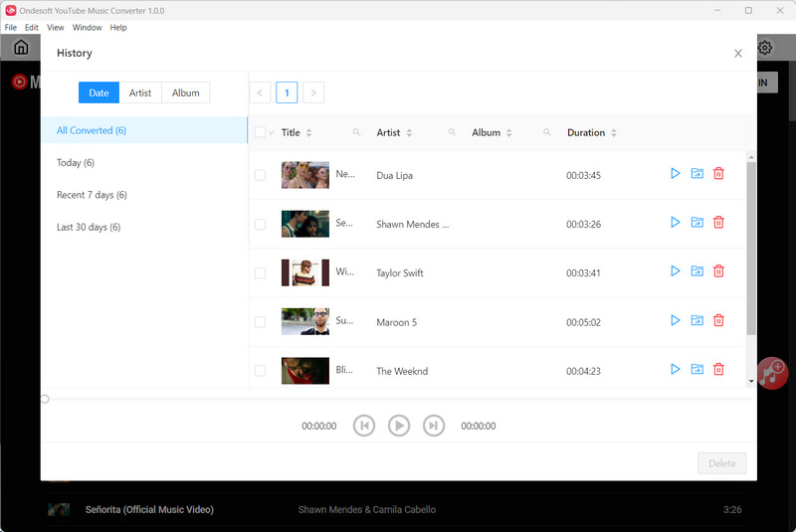Click the track list vertical scrollbar
796x532 pixels.
click(751, 249)
